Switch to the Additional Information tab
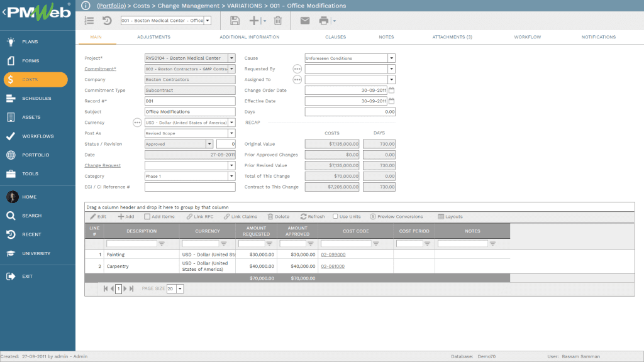Image resolution: width=644 pixels, height=362 pixels. click(249, 37)
